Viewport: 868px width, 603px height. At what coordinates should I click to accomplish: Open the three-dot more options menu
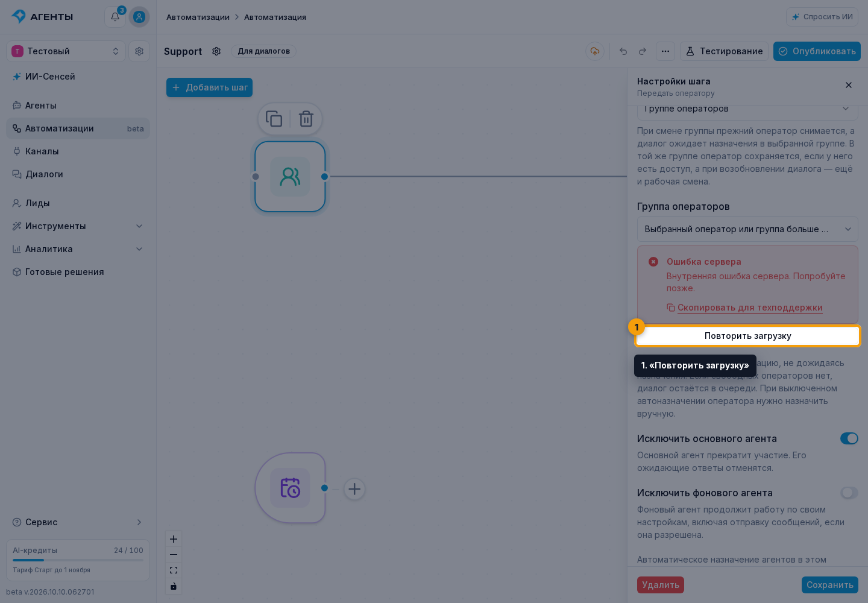tap(665, 51)
